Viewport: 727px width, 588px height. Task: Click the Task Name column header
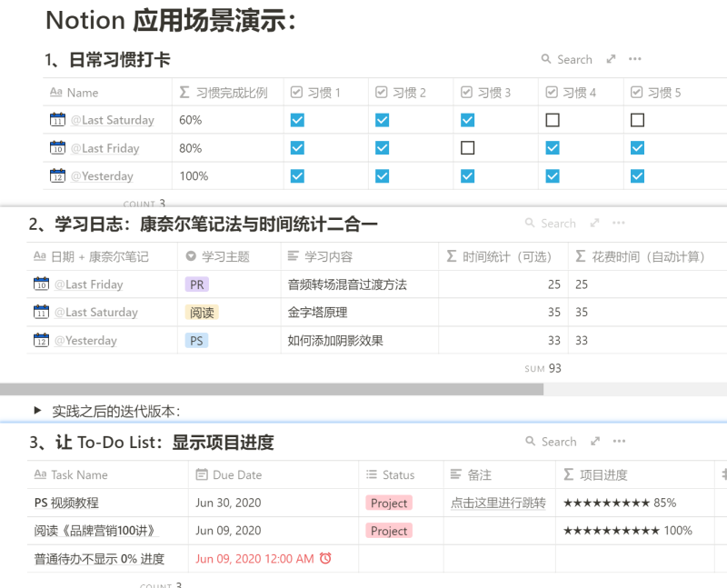pyautogui.click(x=107, y=474)
